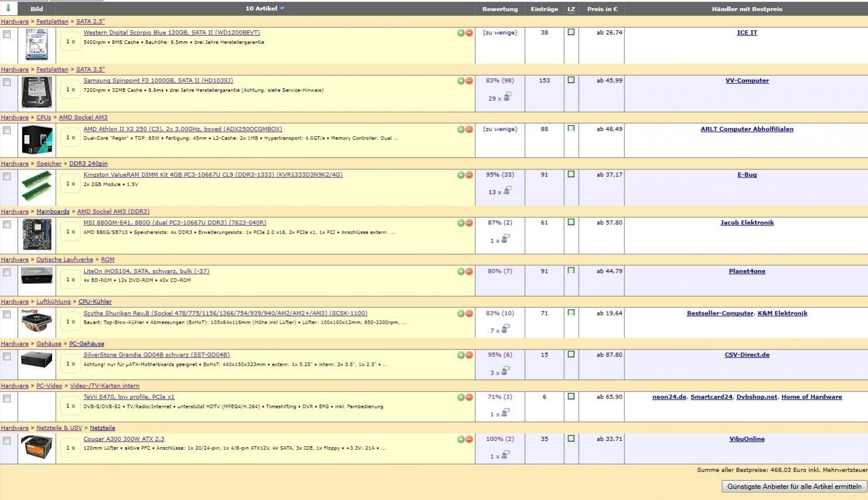Viewport: 868px width, 500px height.
Task: Open the VV-Computer dealer link
Action: coord(747,81)
